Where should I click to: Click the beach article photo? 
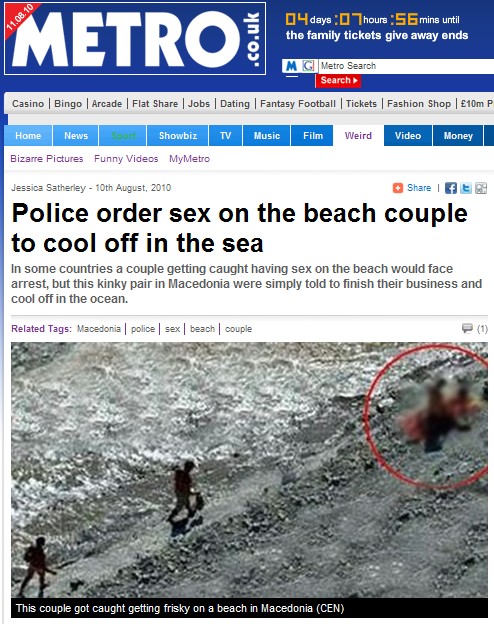click(x=249, y=470)
